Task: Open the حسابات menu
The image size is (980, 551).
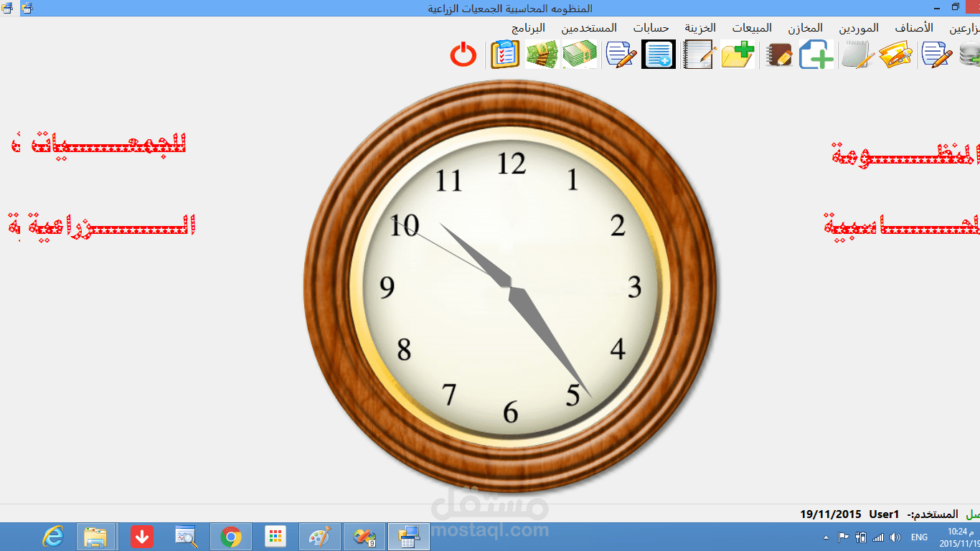Action: (651, 28)
